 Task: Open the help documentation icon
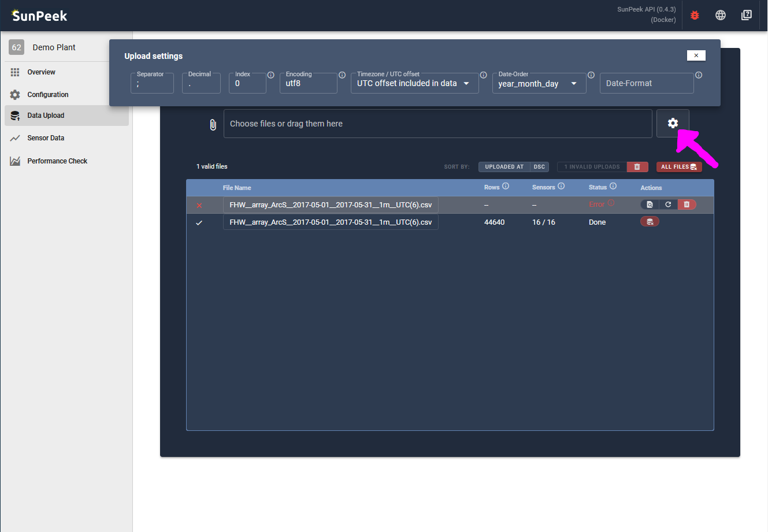[747, 15]
